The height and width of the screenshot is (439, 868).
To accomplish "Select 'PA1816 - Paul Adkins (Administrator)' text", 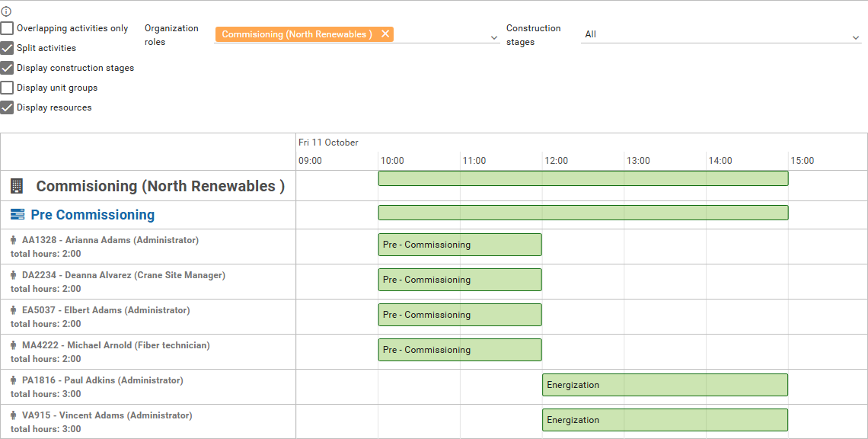I will click(x=103, y=380).
